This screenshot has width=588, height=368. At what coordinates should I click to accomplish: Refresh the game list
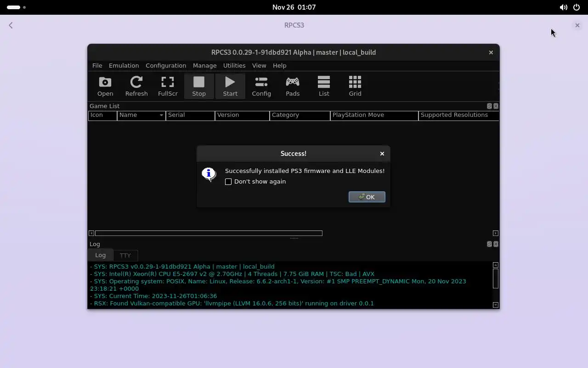[136, 86]
